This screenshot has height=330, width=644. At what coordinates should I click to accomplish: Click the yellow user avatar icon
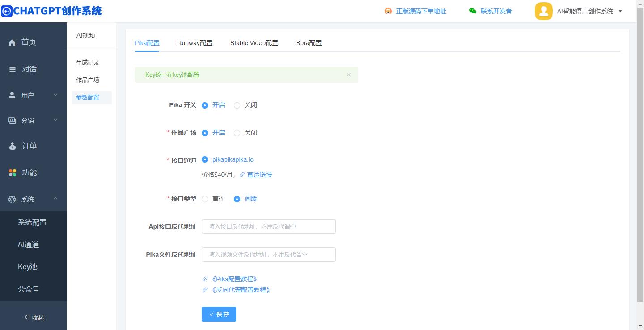(x=544, y=11)
